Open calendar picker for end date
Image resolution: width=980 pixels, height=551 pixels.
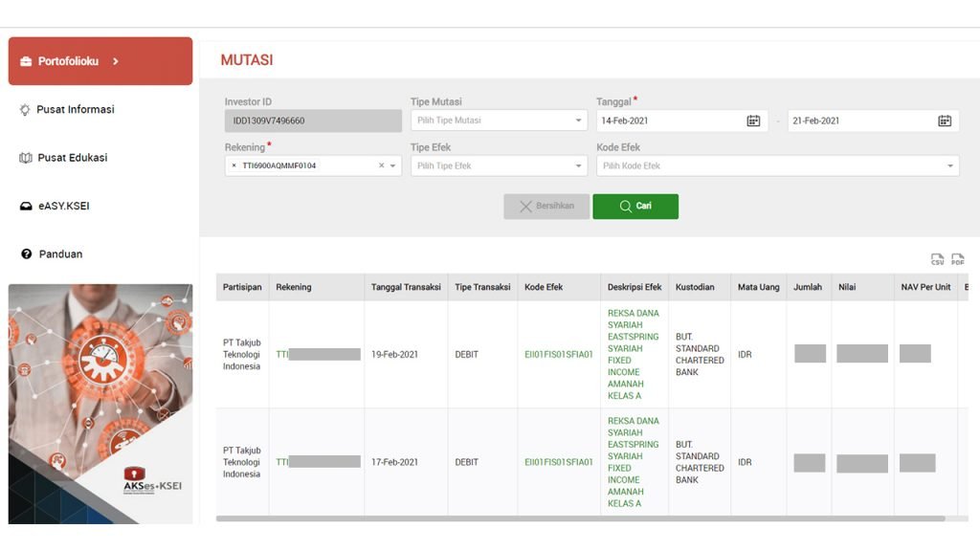(945, 121)
